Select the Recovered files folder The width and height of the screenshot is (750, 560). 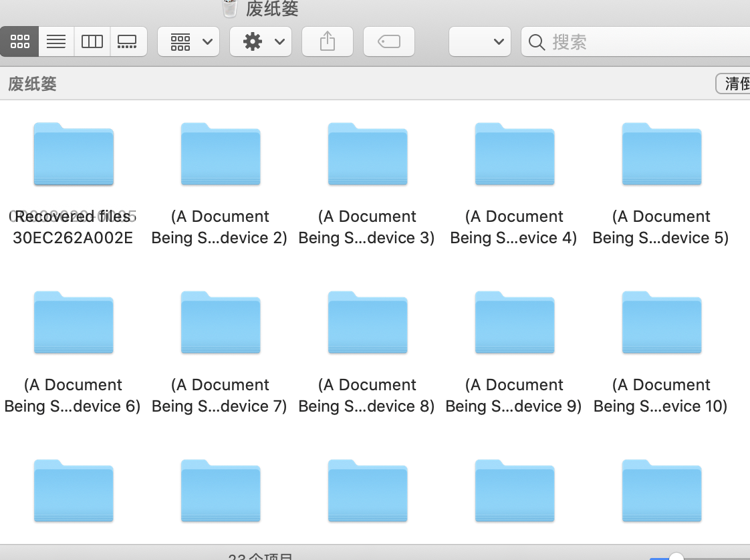click(74, 154)
